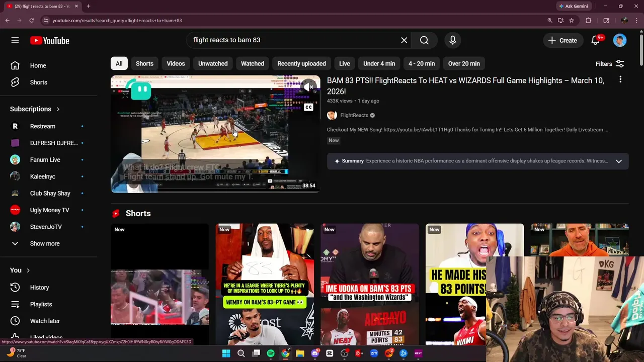
Task: Open Chrome zoom magnifier in address bar
Action: click(x=549, y=20)
